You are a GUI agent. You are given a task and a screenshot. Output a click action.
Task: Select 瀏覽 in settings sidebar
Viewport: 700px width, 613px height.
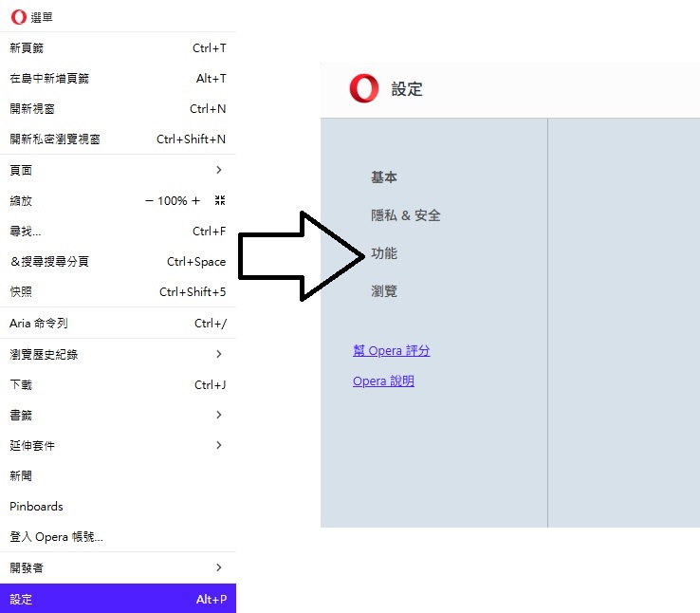tap(384, 291)
